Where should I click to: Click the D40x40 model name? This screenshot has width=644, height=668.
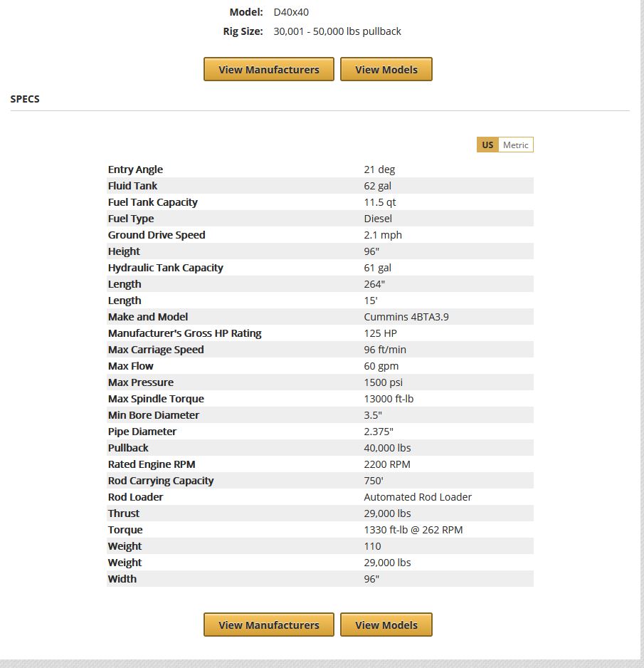291,12
